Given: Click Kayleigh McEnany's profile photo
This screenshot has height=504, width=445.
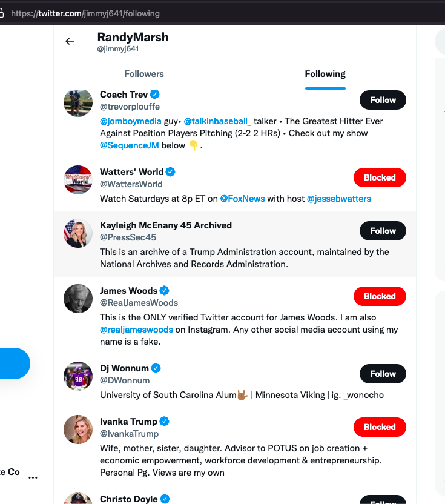Looking at the screenshot, I should pos(78,233).
